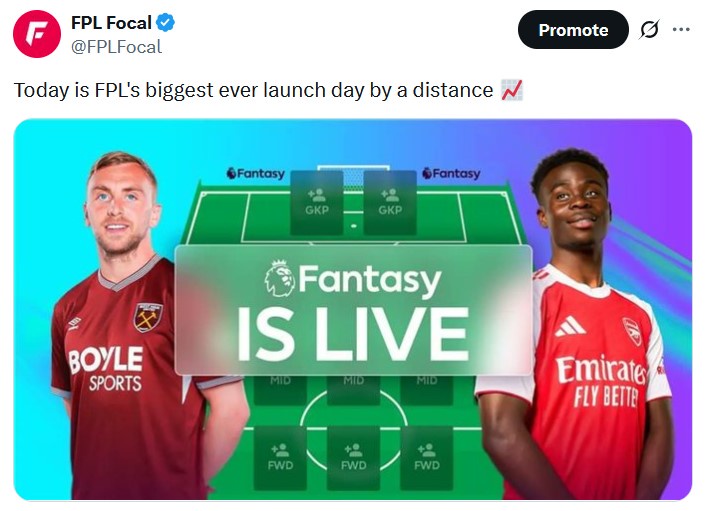Viewport: 705px width, 511px height.
Task: Click the top-left Fantasy logo in image
Action: [255, 173]
